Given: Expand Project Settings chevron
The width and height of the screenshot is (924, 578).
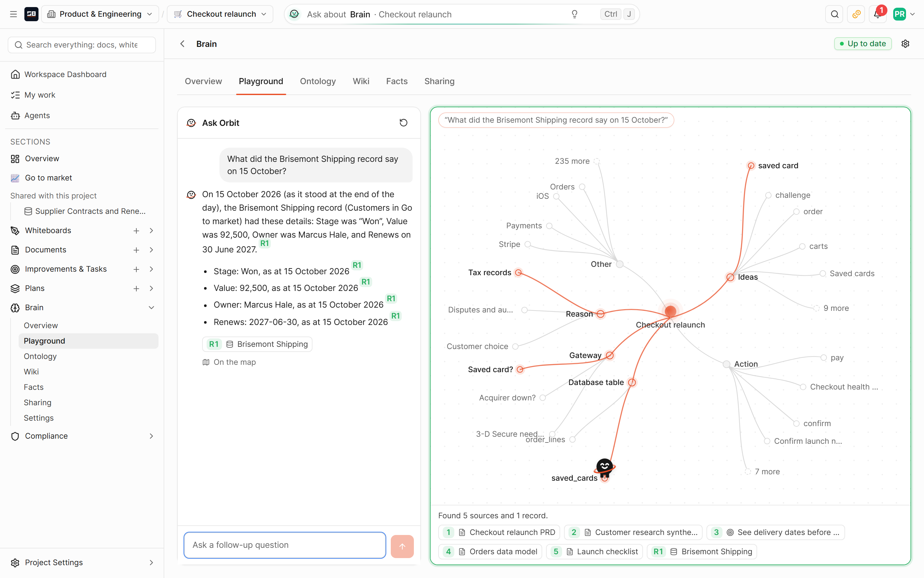Looking at the screenshot, I should 151,562.
